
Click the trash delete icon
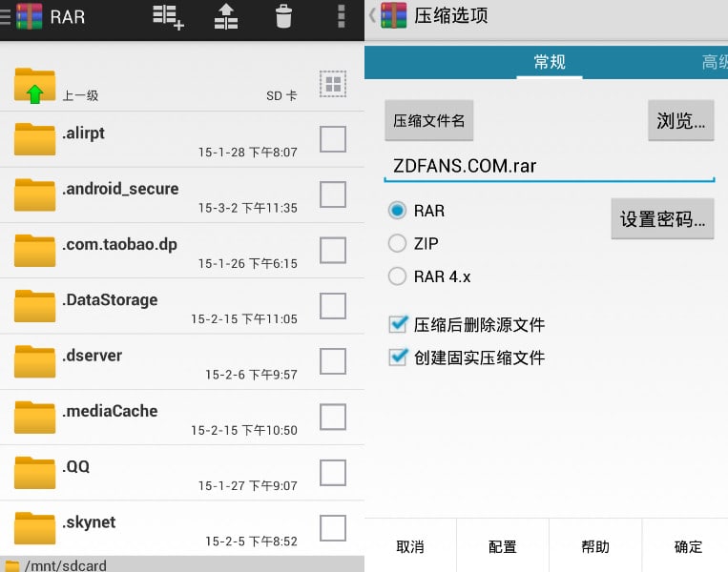(283, 17)
